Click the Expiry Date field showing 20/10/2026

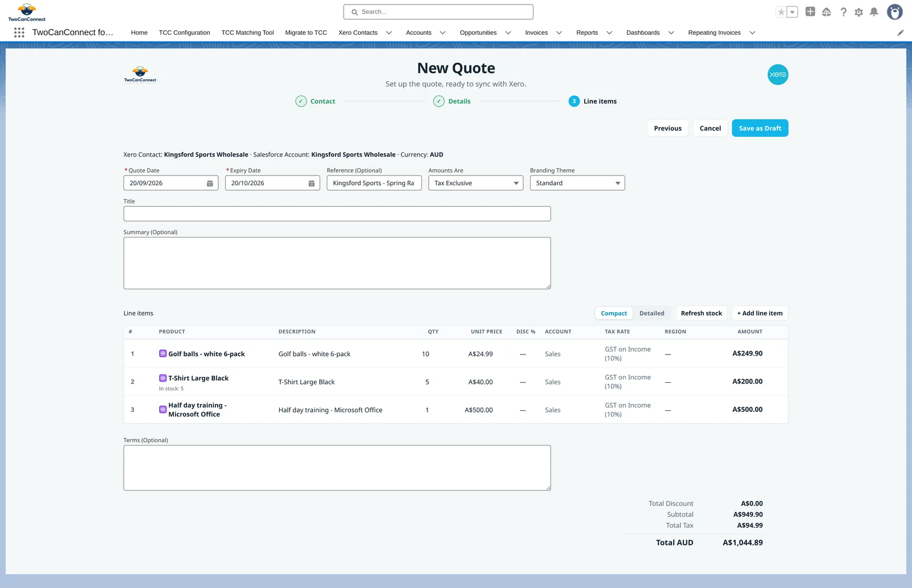click(272, 183)
